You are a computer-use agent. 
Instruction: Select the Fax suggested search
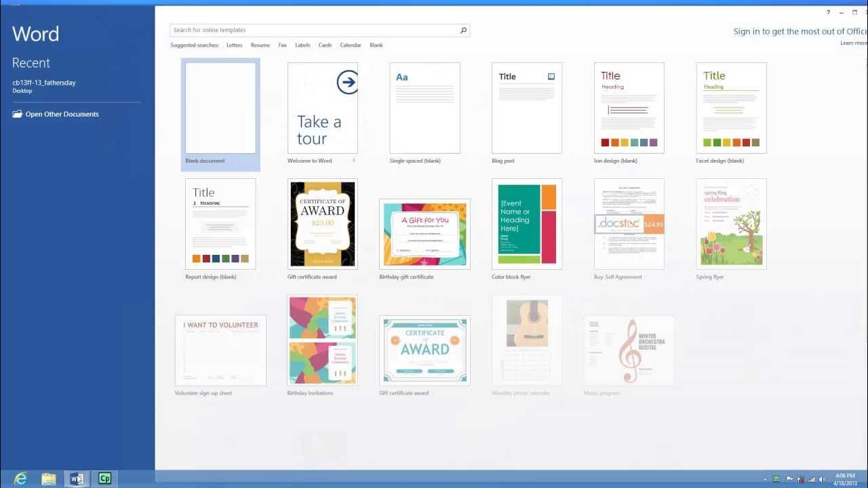tap(283, 45)
